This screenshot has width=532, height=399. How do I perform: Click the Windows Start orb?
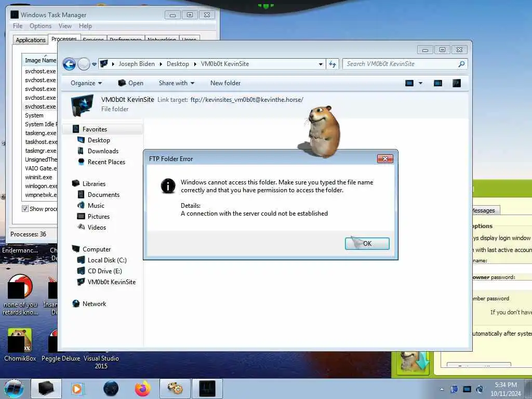(x=14, y=389)
